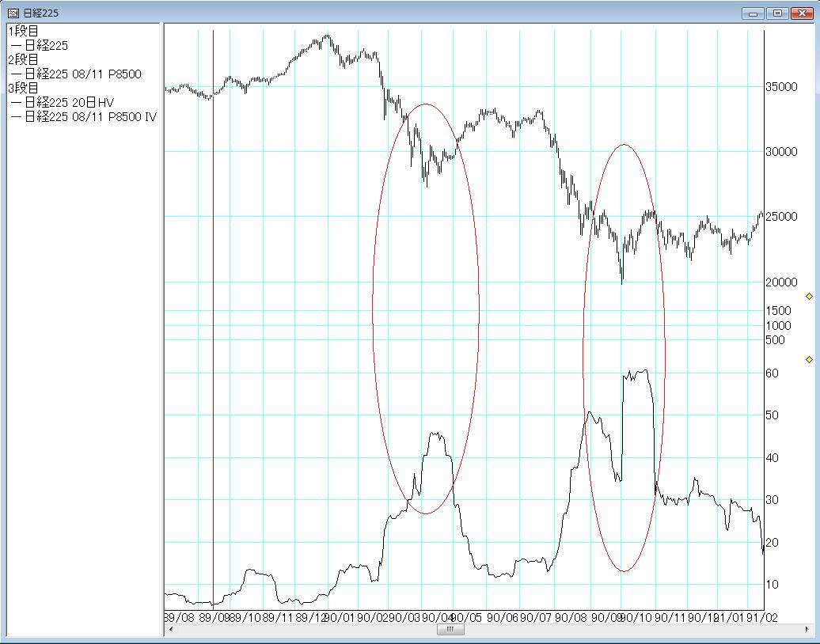Click the splitter between legend and chart
Image resolution: width=820 pixels, height=644 pixels.
click(161, 316)
